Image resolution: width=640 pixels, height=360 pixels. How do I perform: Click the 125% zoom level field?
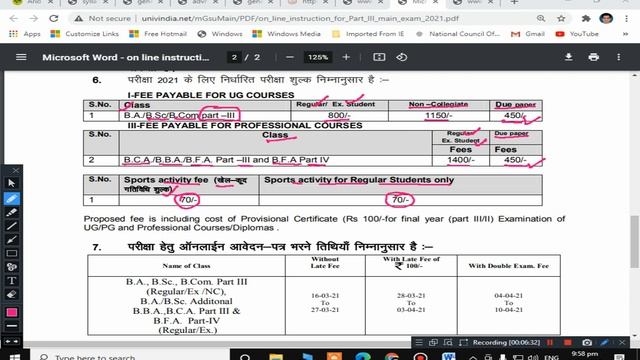pos(318,57)
